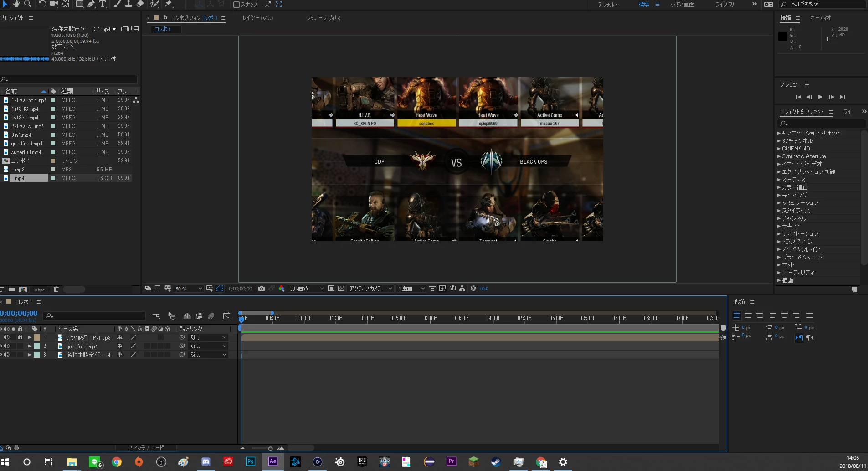This screenshot has width=868, height=471.
Task: Select the Pan Behind anchor point tool
Action: tap(65, 4)
